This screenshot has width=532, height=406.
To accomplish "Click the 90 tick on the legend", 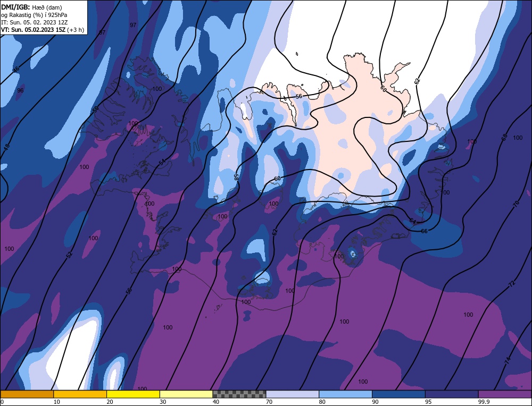I will [x=375, y=402].
